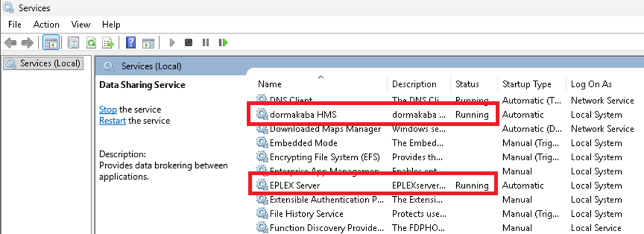Click the Stop the service link

click(108, 109)
